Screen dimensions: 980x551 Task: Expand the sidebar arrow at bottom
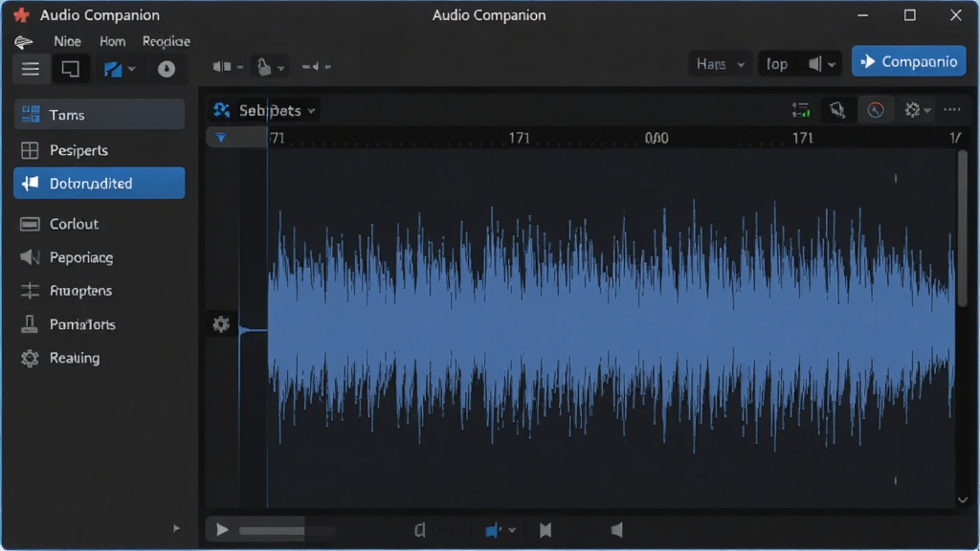(x=176, y=528)
